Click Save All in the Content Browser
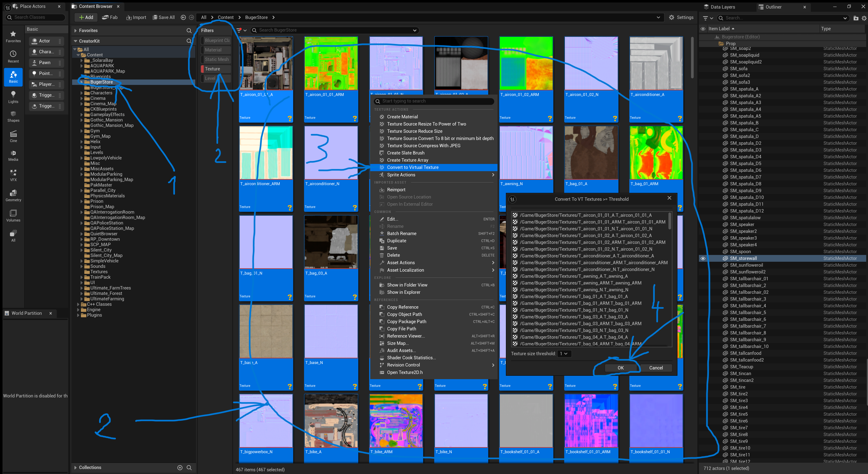This screenshot has width=868, height=474. (x=164, y=17)
